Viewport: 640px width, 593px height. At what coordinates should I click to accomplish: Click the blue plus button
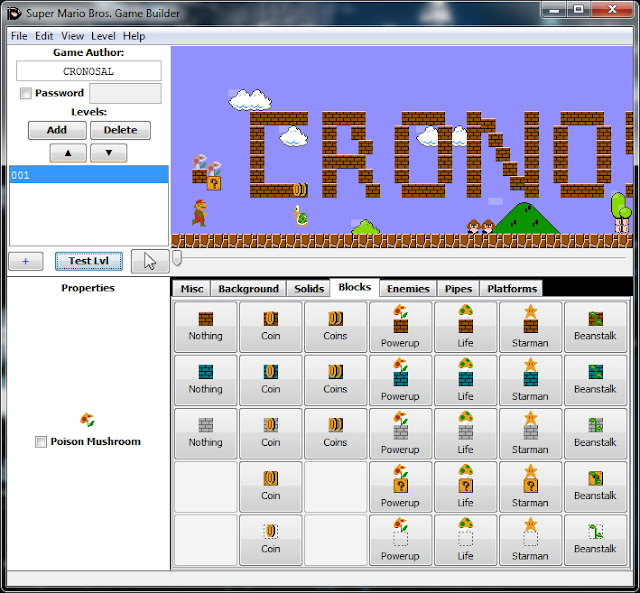26,261
